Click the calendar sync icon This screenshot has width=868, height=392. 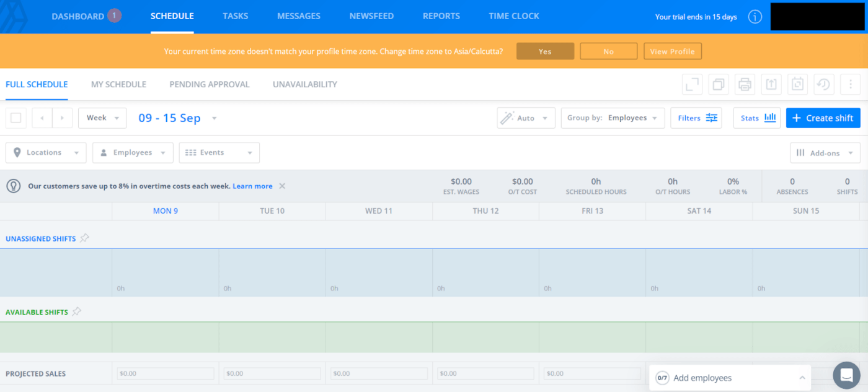point(798,84)
